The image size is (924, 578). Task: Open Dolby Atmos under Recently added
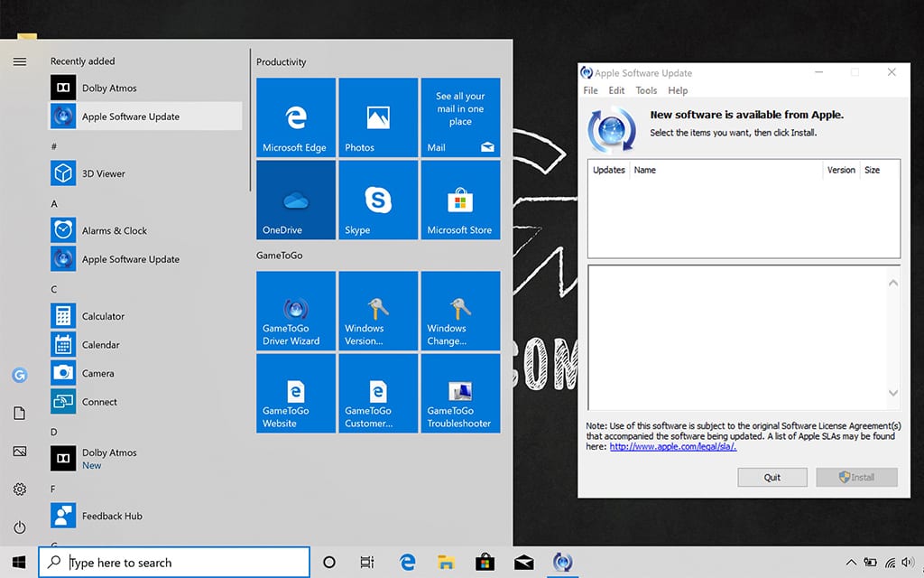pyautogui.click(x=145, y=88)
